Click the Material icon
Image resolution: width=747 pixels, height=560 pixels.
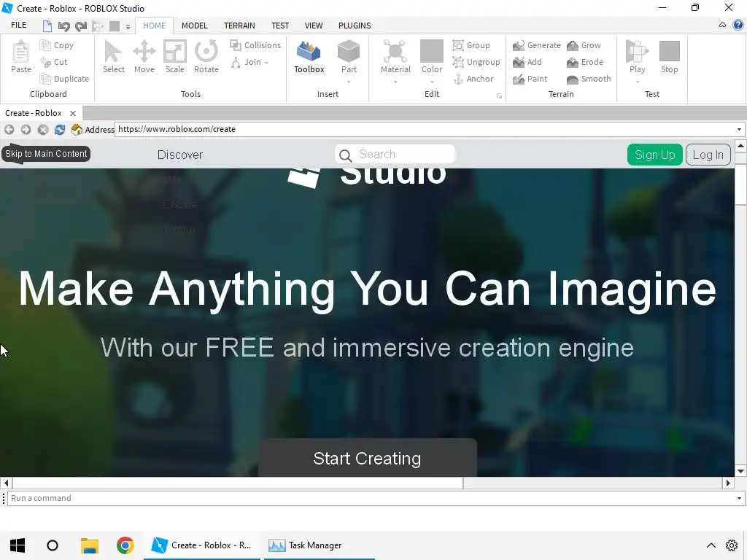[395, 52]
